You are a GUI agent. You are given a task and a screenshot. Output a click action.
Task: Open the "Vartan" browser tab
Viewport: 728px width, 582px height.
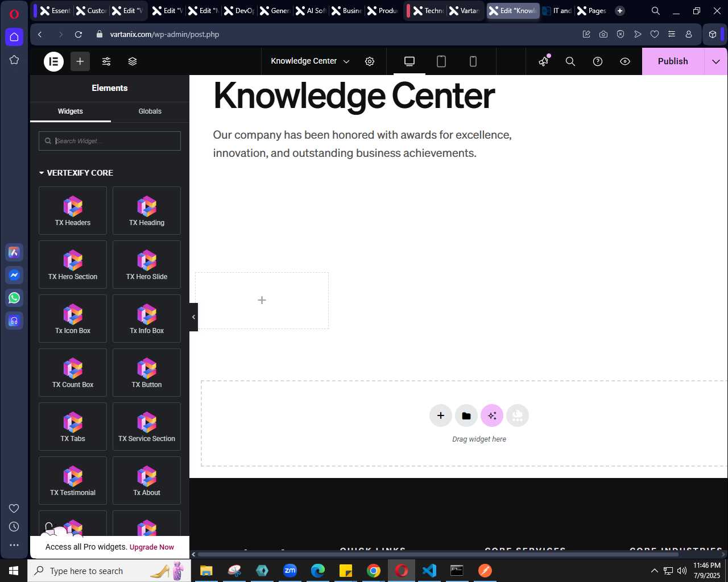coord(464,11)
